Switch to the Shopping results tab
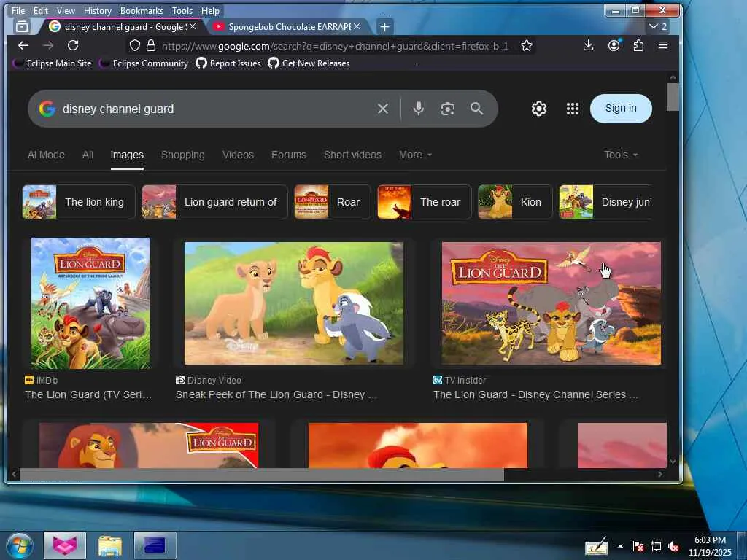The height and width of the screenshot is (560, 747). pos(183,155)
